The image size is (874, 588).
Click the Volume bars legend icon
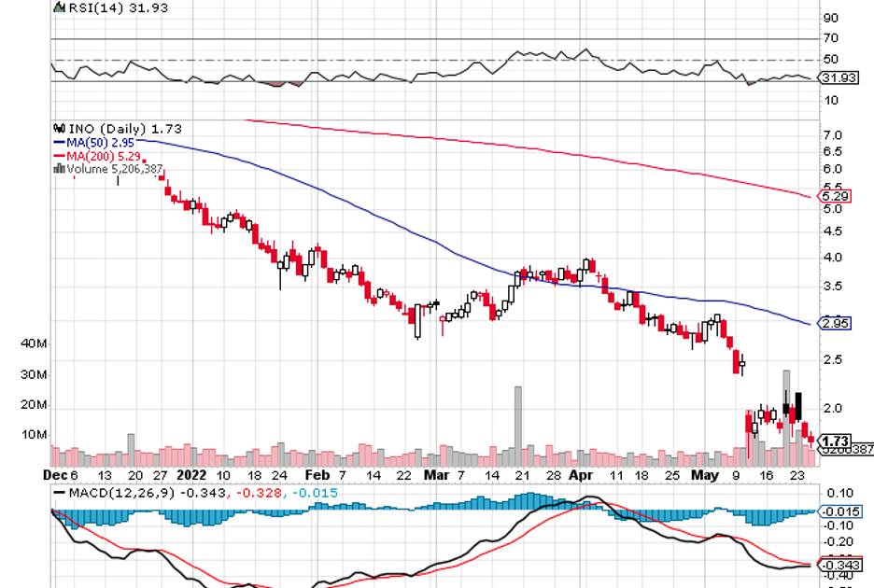click(x=60, y=169)
